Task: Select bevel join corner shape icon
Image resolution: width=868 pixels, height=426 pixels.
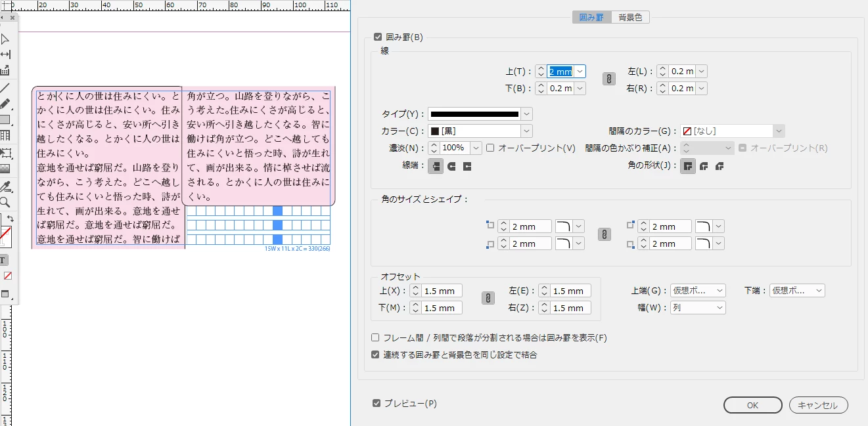Action: point(719,166)
